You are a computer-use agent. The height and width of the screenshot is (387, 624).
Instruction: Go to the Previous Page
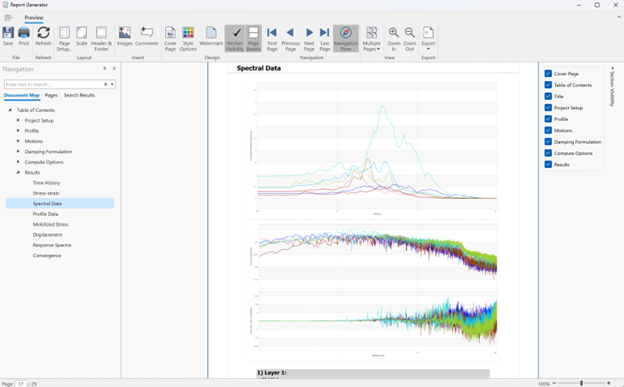pyautogui.click(x=291, y=39)
